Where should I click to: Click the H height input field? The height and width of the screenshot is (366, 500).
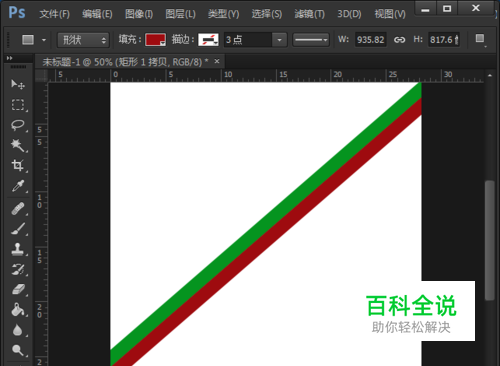444,40
